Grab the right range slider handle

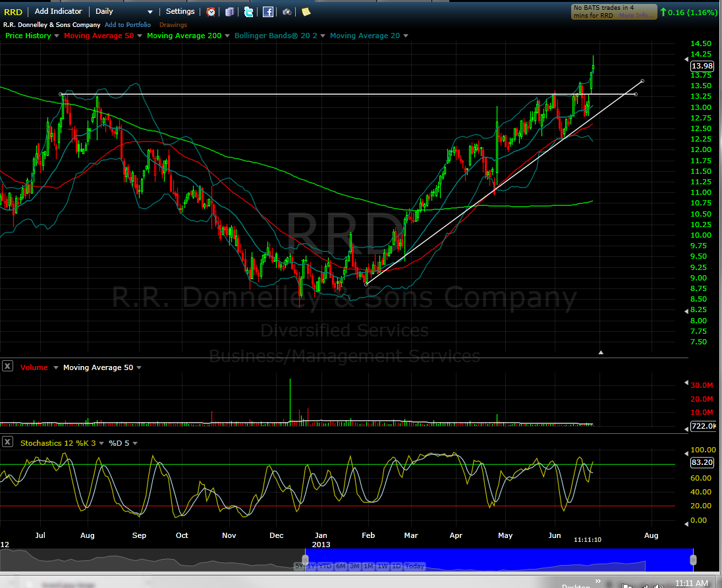coord(693,560)
